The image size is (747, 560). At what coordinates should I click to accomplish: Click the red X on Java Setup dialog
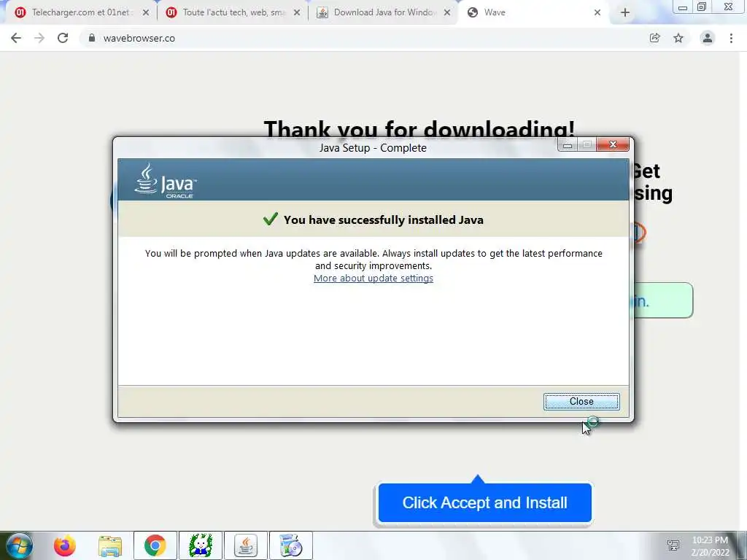613,144
